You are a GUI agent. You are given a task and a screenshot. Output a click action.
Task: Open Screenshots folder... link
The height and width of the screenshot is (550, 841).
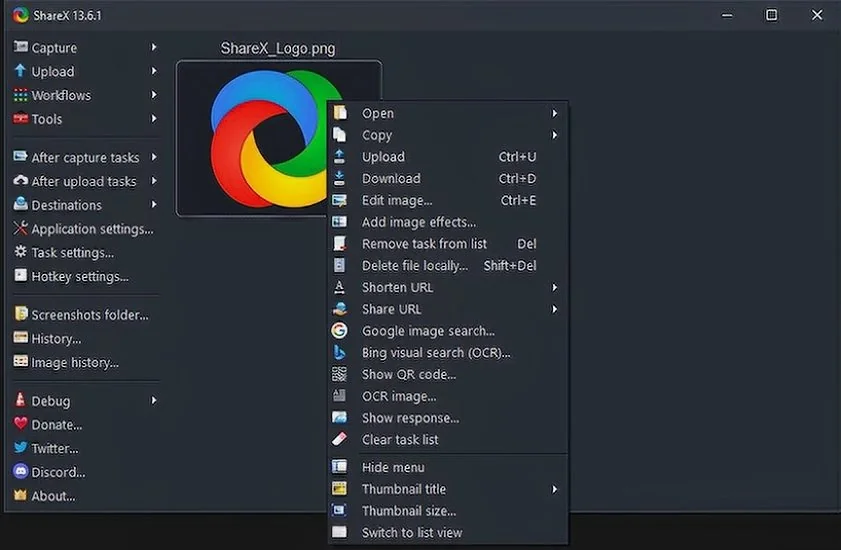(85, 314)
